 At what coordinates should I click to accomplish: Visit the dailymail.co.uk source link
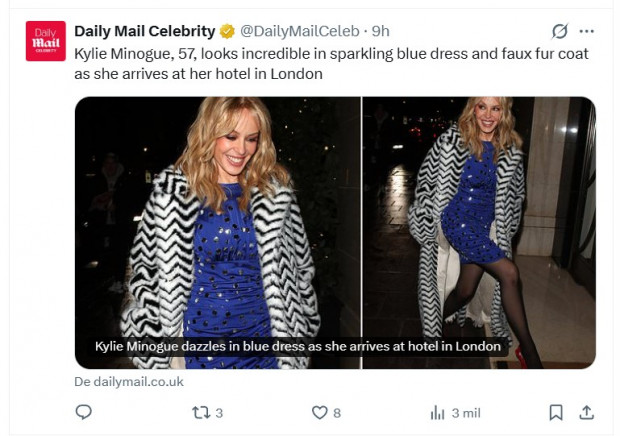click(129, 381)
